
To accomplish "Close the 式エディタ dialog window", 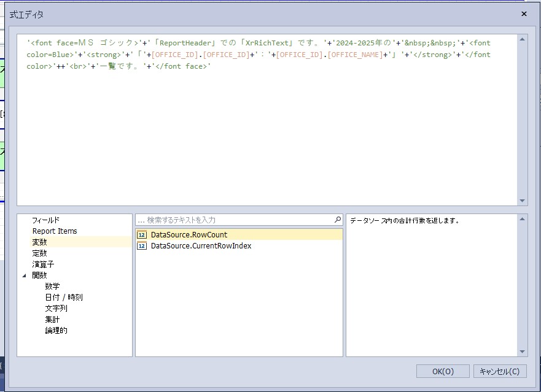I will (x=524, y=14).
